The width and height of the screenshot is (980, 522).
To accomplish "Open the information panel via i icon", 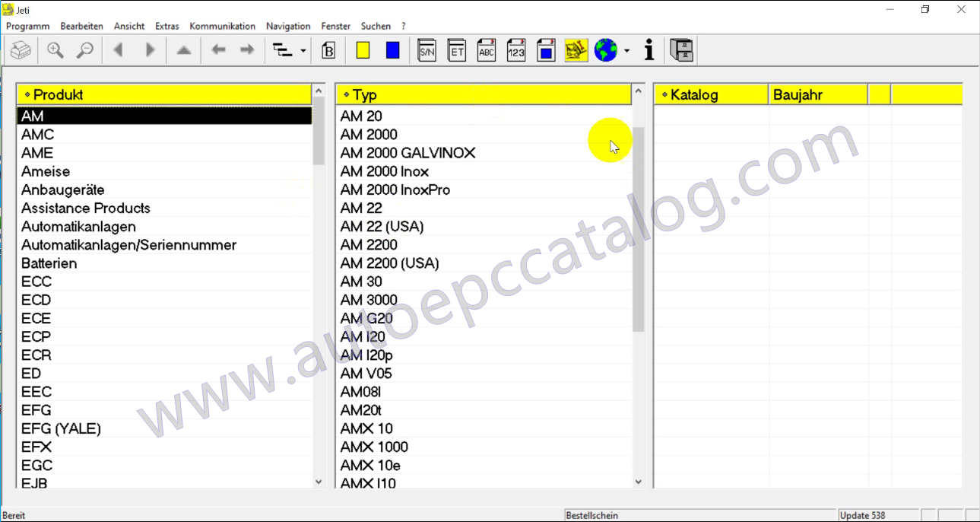I will 649,49.
